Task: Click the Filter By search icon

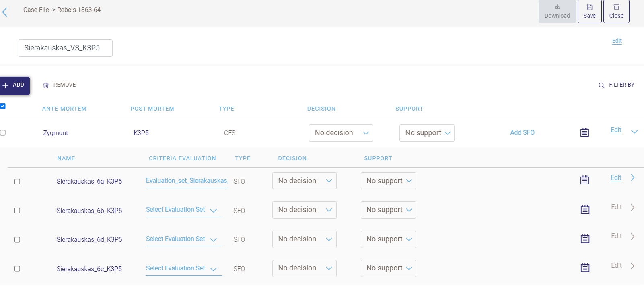Action: click(601, 85)
